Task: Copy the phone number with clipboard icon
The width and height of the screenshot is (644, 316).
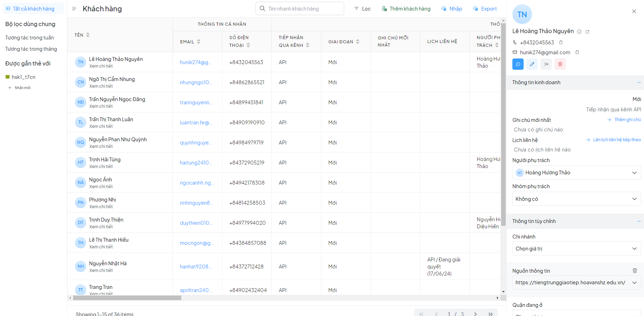Action: [x=561, y=42]
